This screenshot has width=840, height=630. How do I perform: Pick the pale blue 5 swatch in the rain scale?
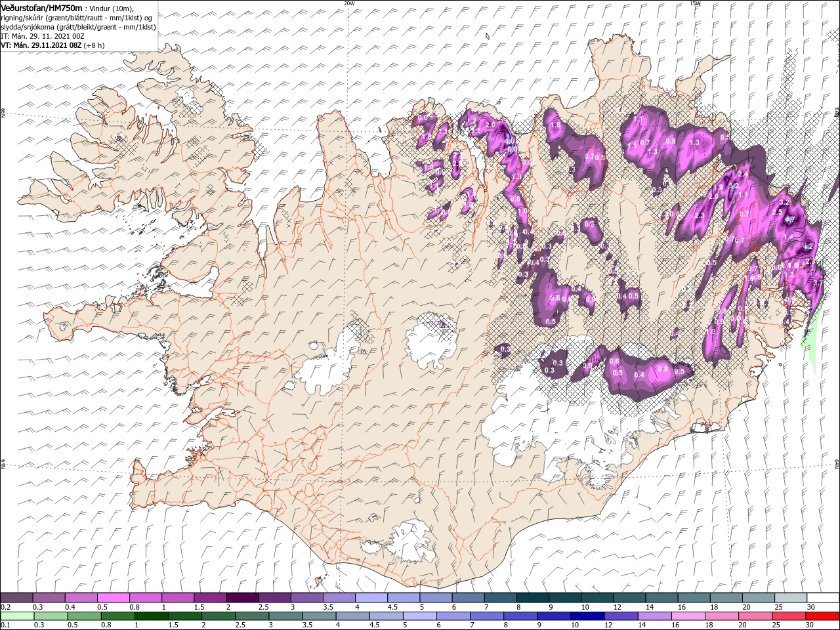[x=420, y=616]
